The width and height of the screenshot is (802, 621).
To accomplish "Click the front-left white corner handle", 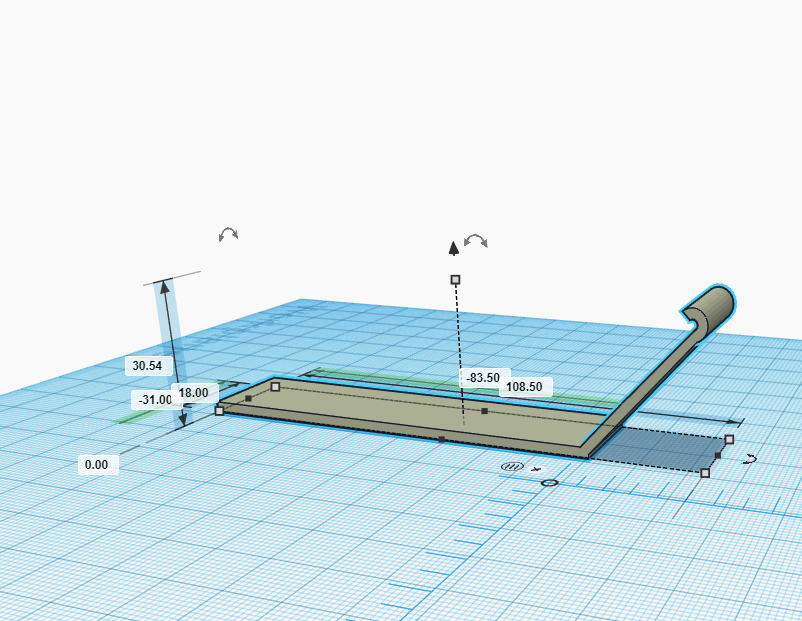I will click(219, 411).
